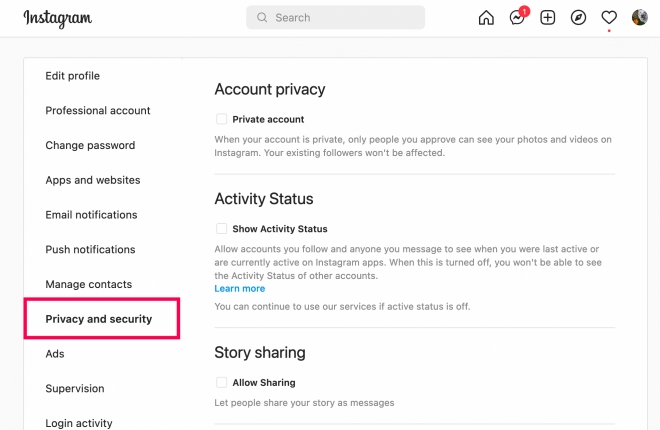660x430 pixels.
Task: Check the Allow Sharing checkbox
Action: pyautogui.click(x=221, y=382)
